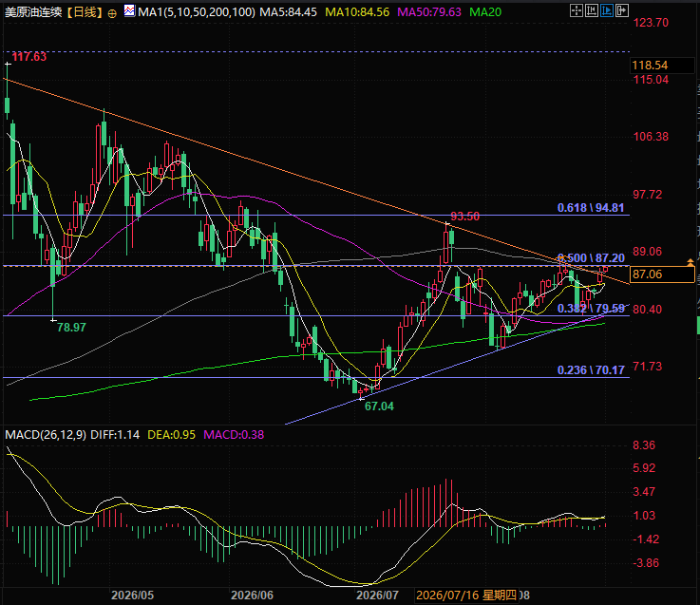Click the highlighted blue play-panel icon
Screen dimensions: 700x605
click(607, 10)
